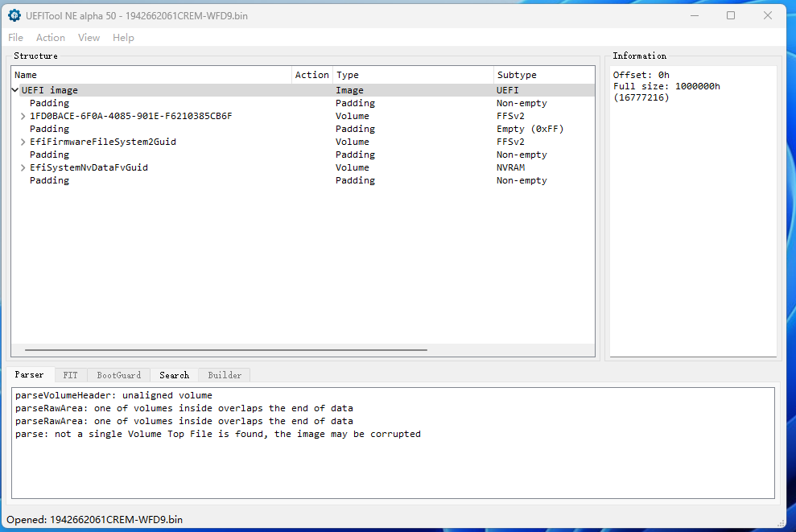
Task: Click the Subtype column header
Action: click(544, 75)
